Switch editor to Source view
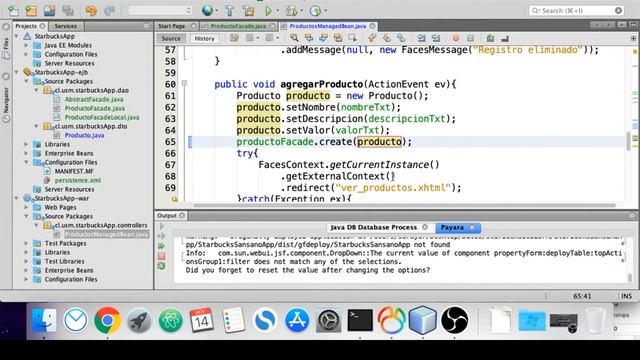Image resolution: width=640 pixels, height=360 pixels. [x=171, y=38]
